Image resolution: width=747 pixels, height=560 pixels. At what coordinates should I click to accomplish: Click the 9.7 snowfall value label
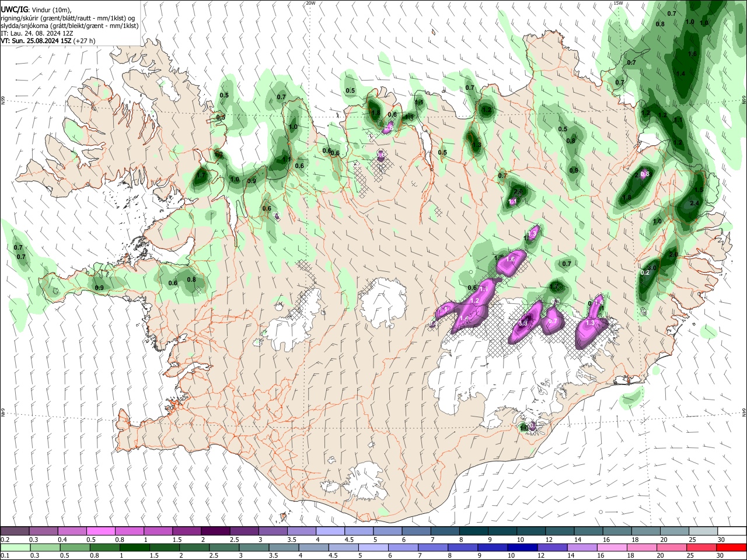(x=553, y=321)
